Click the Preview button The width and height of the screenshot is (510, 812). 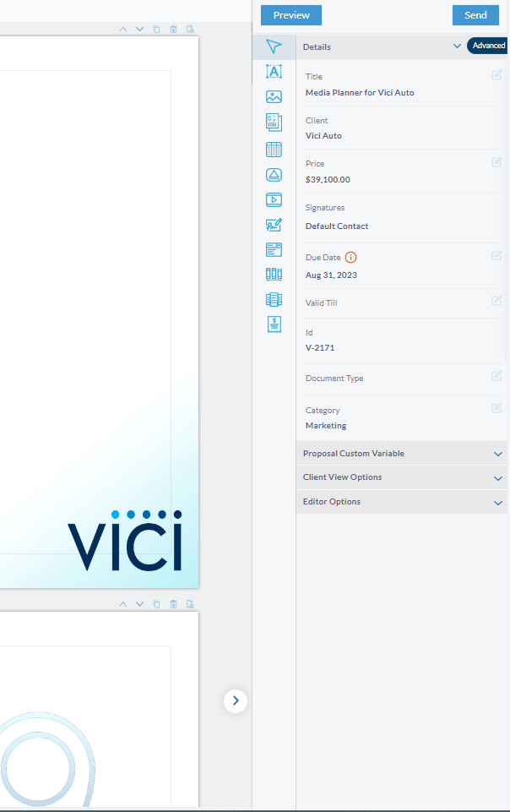click(x=291, y=15)
